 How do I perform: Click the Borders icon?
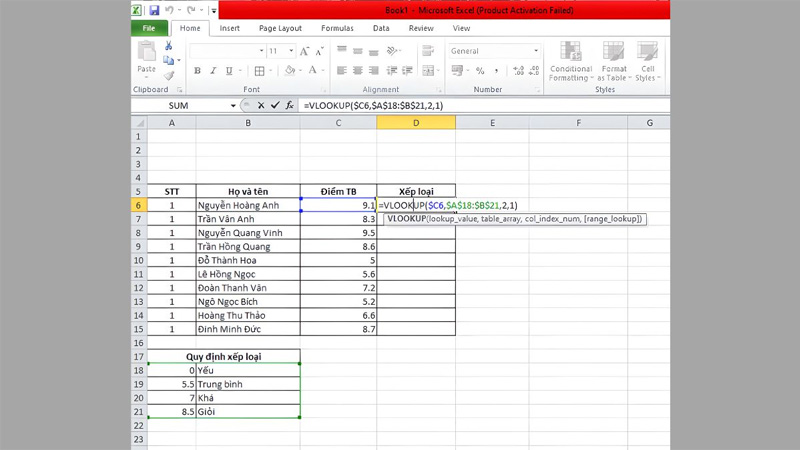(x=260, y=71)
